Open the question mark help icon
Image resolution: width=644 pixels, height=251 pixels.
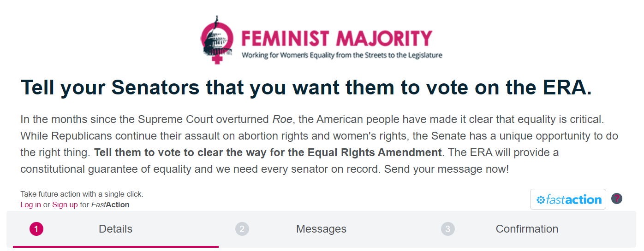[x=617, y=198]
